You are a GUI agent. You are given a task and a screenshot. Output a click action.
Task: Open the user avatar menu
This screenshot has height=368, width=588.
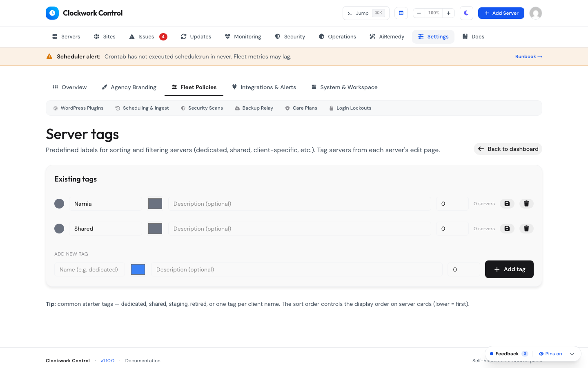[x=536, y=13]
